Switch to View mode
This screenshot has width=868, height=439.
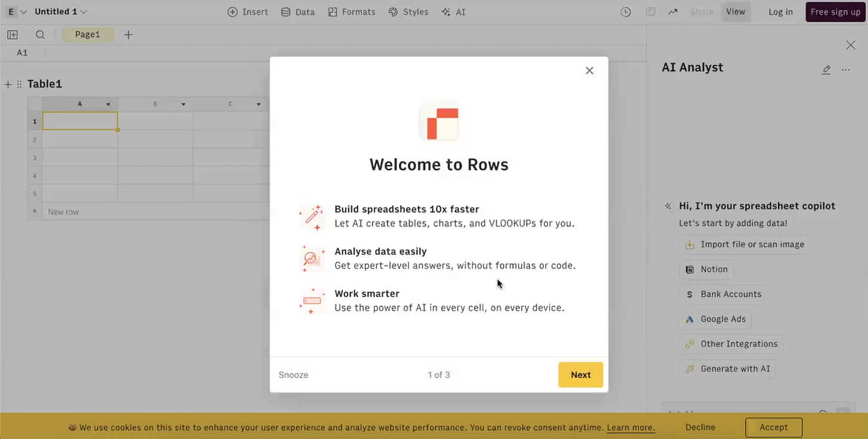click(736, 12)
